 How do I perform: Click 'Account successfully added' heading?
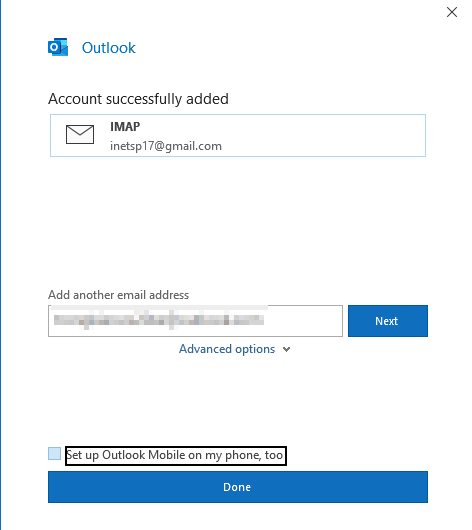coord(138,99)
